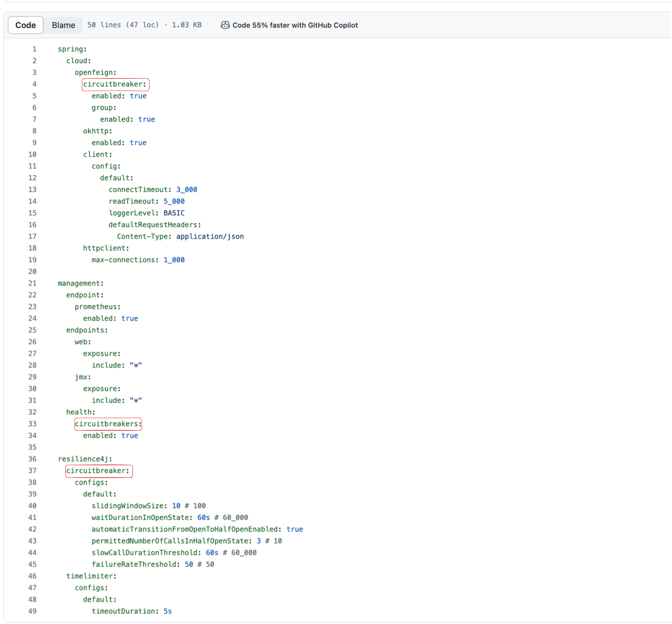Click line number 1
The height and width of the screenshot is (624, 672).
click(x=34, y=49)
